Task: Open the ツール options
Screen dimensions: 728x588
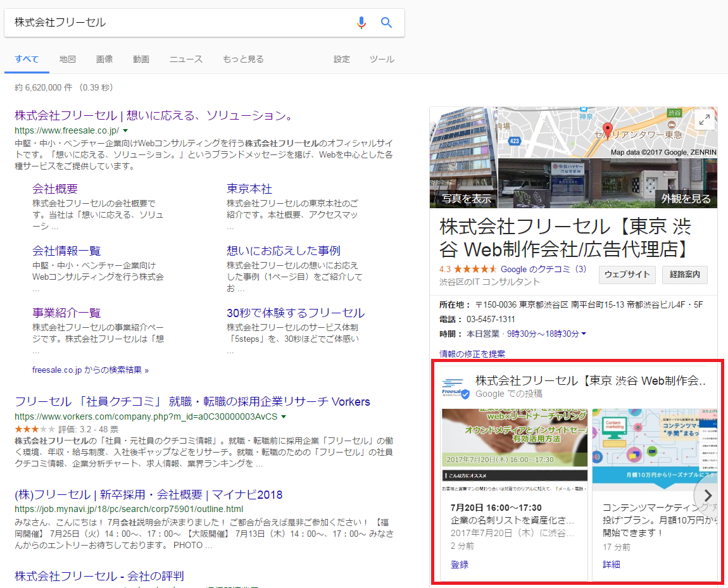Action: tap(382, 59)
